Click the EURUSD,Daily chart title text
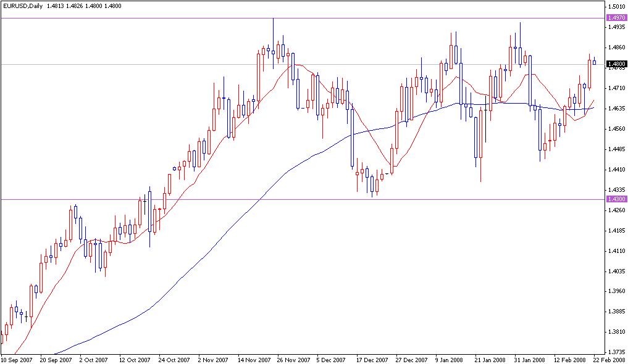The image size is (628, 364). [22, 6]
